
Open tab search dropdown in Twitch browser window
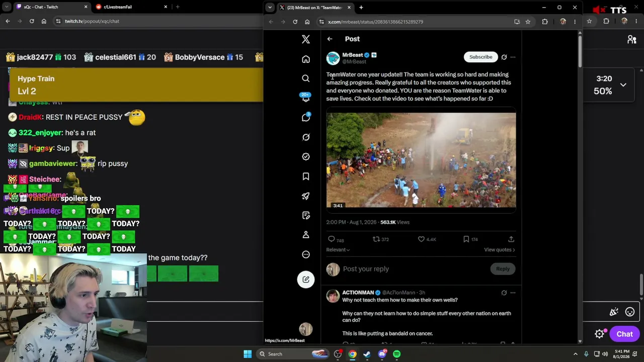[7, 7]
